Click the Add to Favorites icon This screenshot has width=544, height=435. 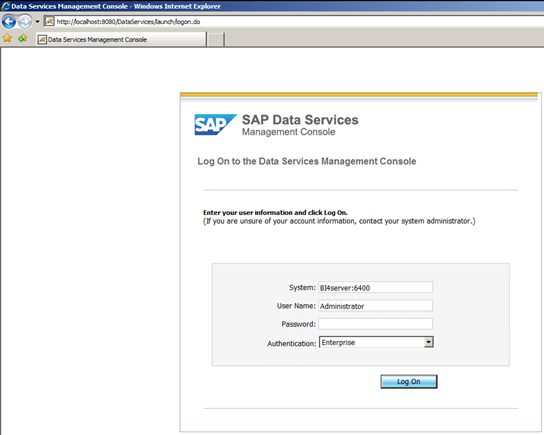pos(23,38)
